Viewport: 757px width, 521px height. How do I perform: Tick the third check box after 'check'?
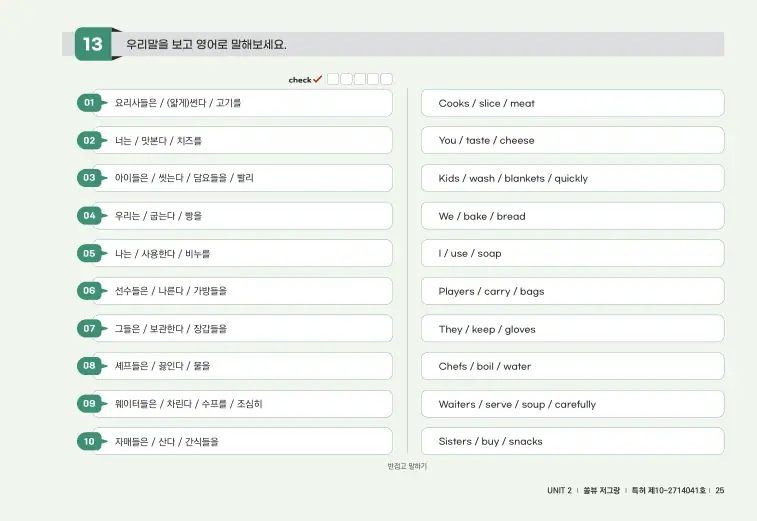pos(360,79)
